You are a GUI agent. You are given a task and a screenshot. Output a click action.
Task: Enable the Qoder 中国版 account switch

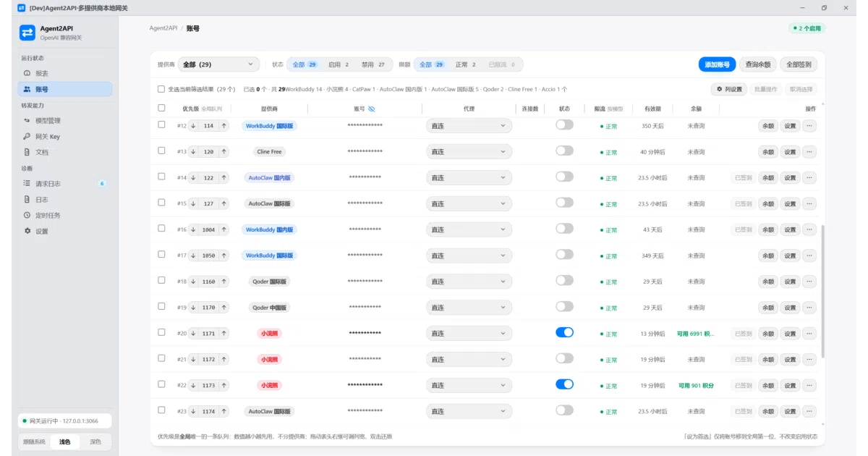click(x=564, y=307)
